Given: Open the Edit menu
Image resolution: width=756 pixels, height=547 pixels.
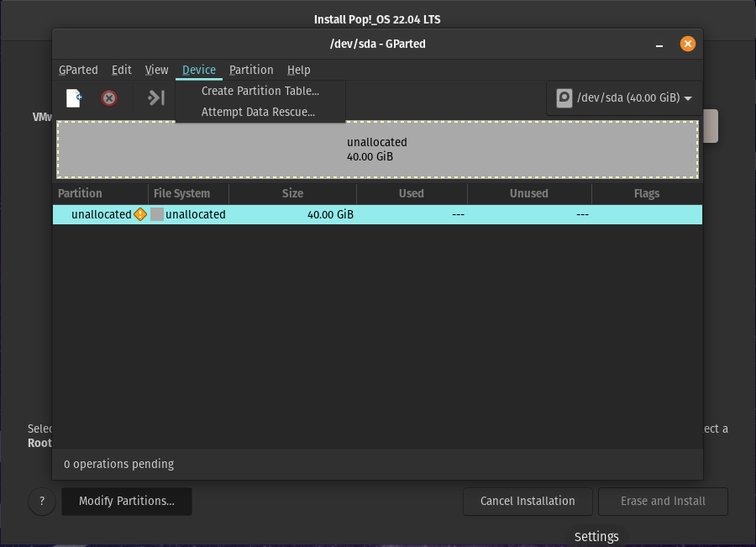Looking at the screenshot, I should (x=122, y=70).
